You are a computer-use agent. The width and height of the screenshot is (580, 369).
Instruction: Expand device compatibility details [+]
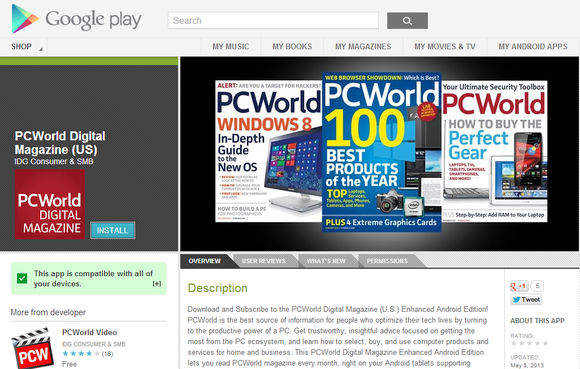pyautogui.click(x=157, y=284)
